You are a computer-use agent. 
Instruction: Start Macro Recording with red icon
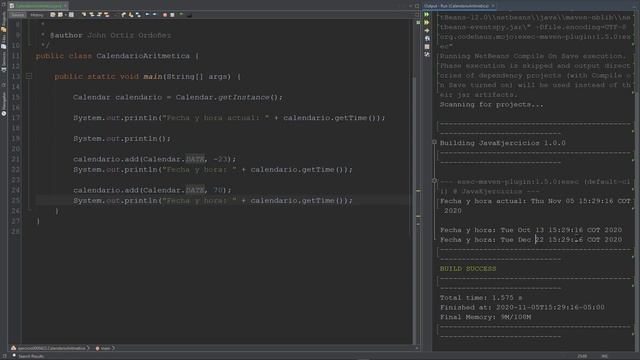165,15
